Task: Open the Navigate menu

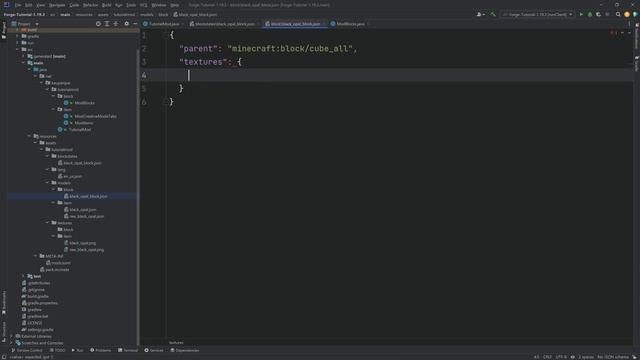Action: coord(57,5)
